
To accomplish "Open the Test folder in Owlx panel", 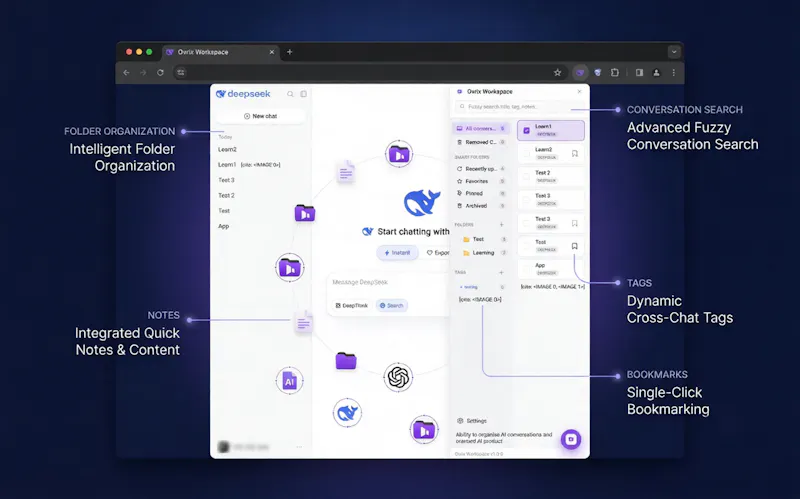I will pyautogui.click(x=484, y=239).
